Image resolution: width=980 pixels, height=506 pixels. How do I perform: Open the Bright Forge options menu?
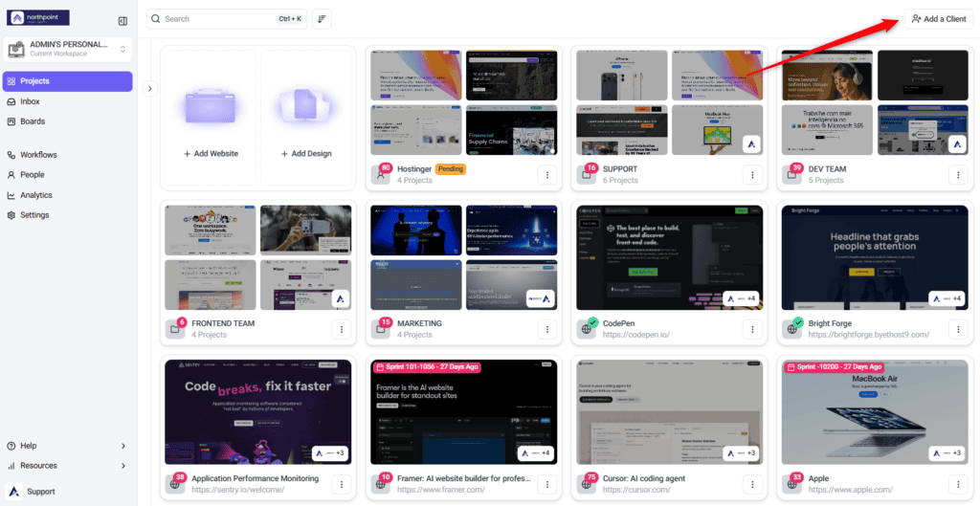click(958, 329)
